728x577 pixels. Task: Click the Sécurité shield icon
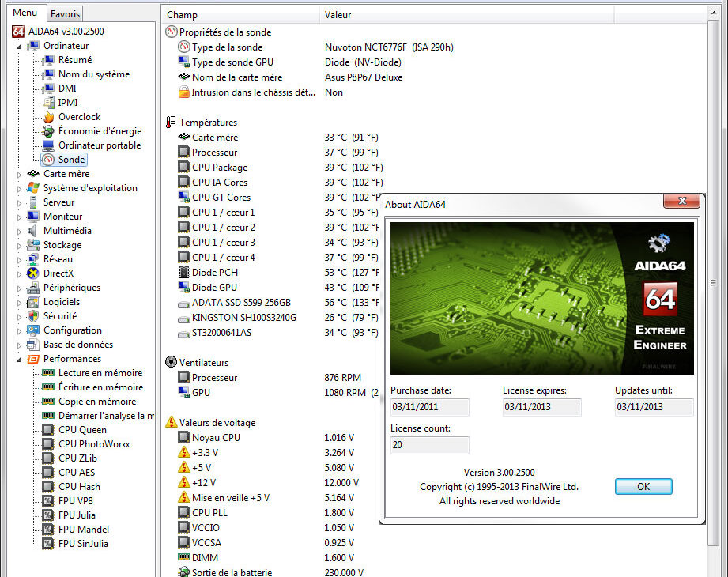(x=33, y=316)
